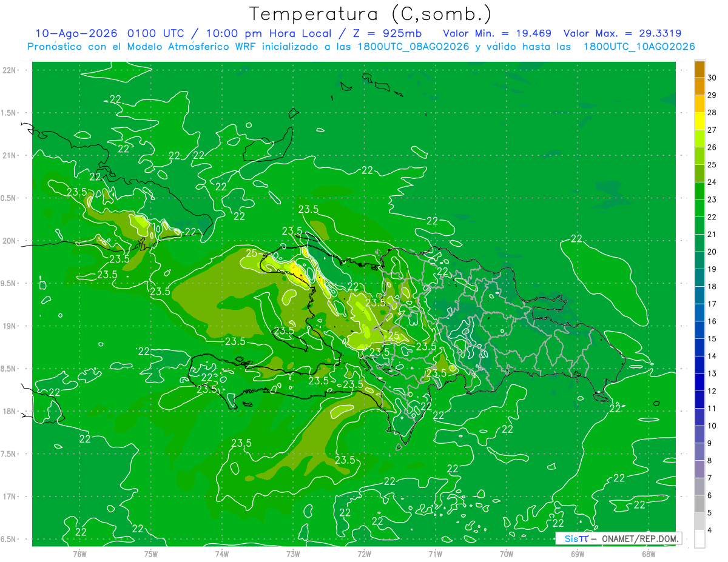Click color scale value "18"

[x=712, y=286]
